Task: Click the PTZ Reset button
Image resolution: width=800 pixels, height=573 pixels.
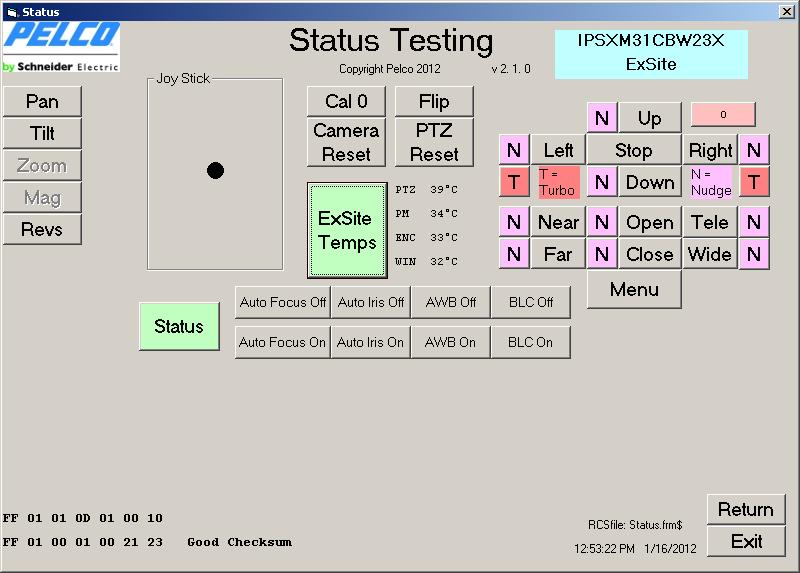Action: 434,142
